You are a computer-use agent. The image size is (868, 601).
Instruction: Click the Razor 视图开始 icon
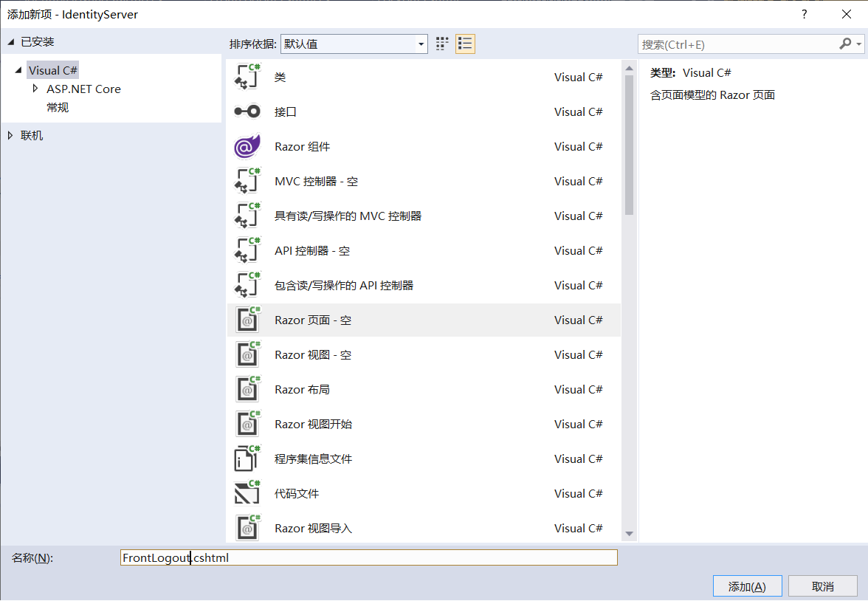tap(247, 424)
